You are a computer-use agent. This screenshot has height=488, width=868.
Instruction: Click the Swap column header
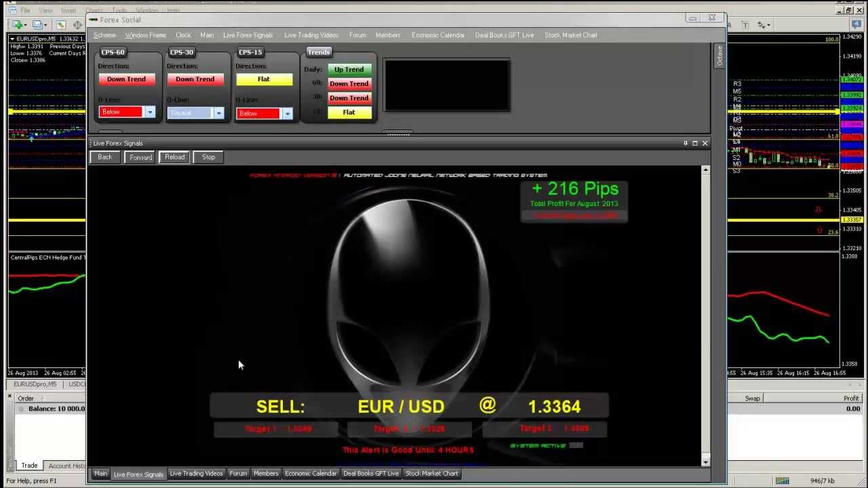753,399
